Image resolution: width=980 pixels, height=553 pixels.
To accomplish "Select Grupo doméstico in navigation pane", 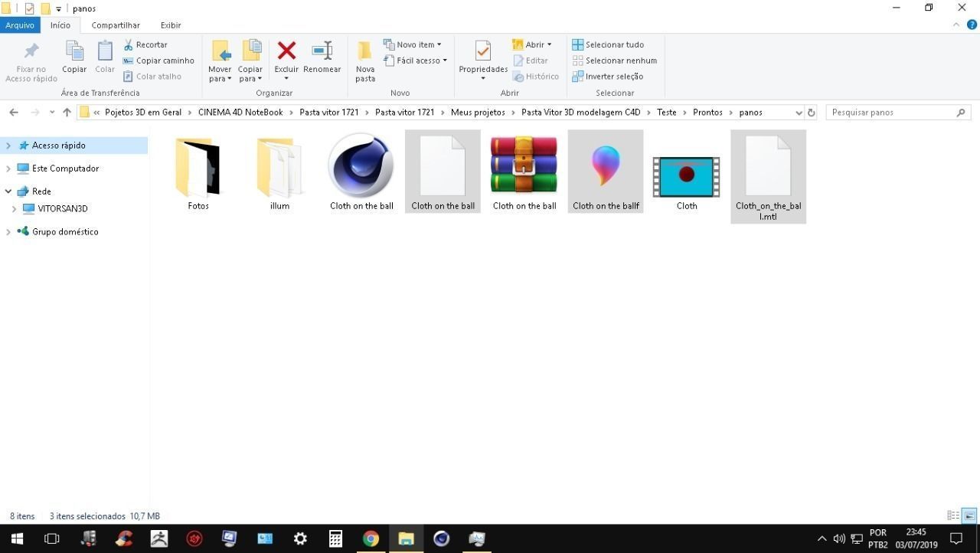I will click(x=57, y=231).
